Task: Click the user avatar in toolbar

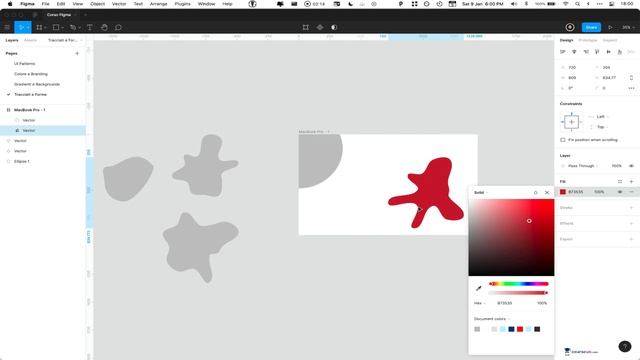Action: point(570,27)
